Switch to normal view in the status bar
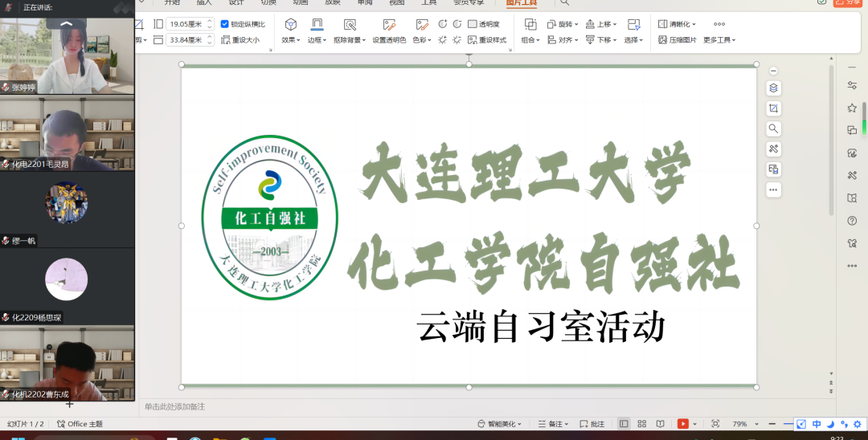 pos(624,424)
